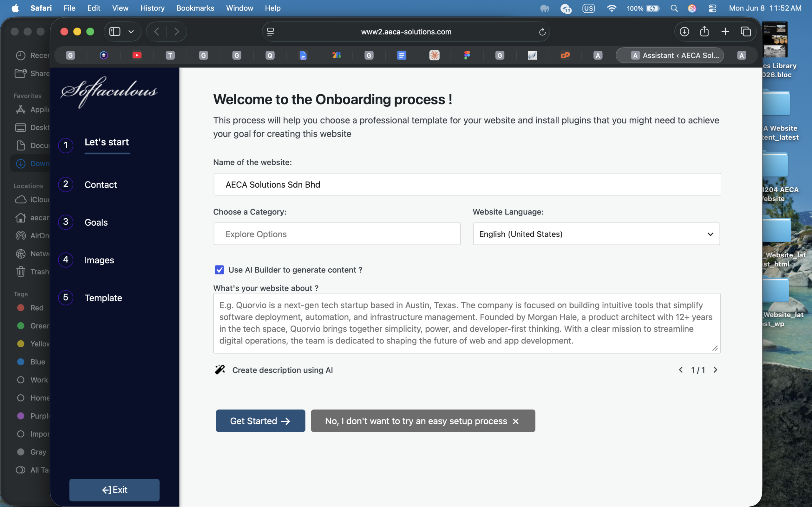Select the Red tag color dot

(21, 308)
